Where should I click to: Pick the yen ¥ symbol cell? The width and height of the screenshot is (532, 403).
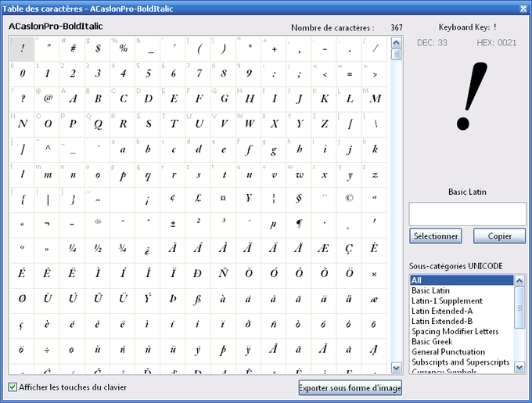[x=249, y=200]
